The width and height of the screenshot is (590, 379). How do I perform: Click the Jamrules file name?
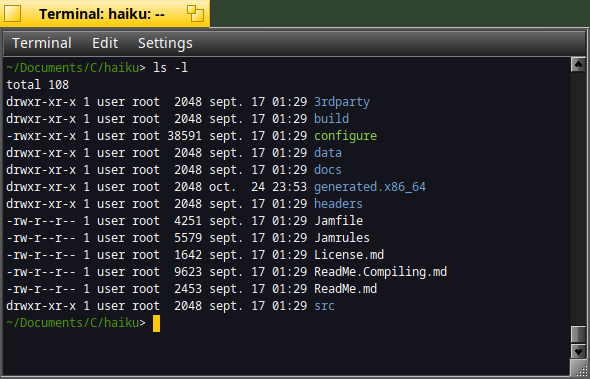[x=342, y=237]
